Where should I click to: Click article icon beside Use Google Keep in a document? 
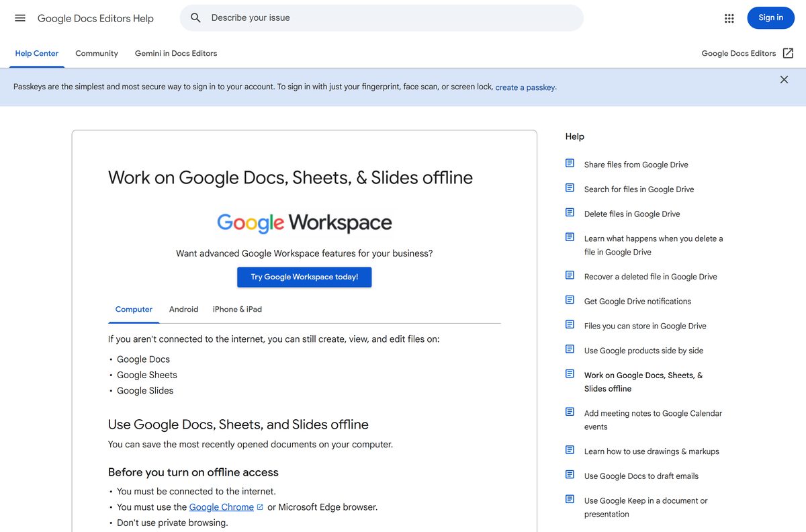pos(570,499)
